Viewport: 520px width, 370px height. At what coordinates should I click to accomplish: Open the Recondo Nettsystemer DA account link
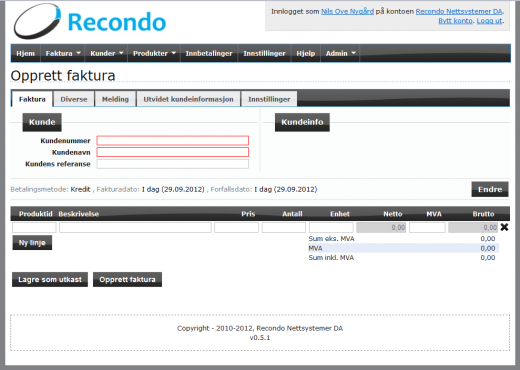(x=459, y=11)
